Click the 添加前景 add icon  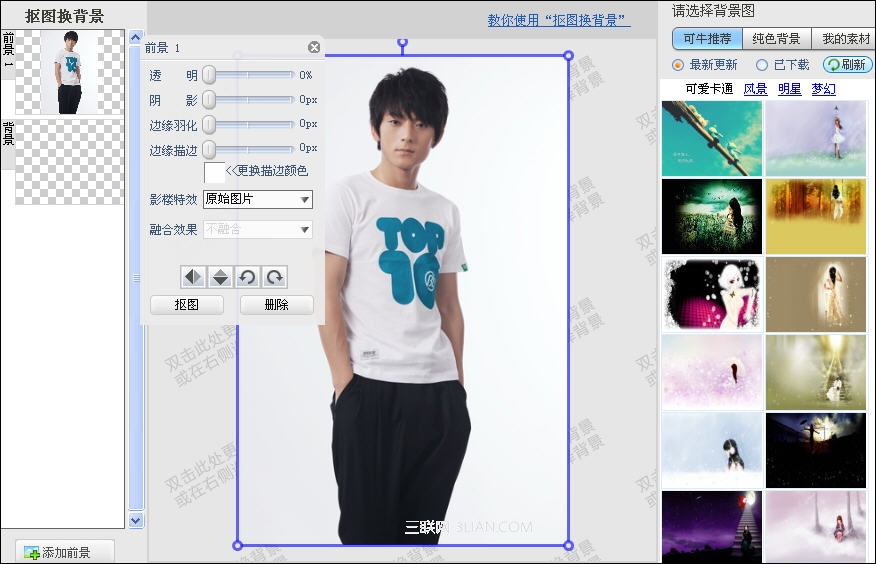pyautogui.click(x=31, y=553)
